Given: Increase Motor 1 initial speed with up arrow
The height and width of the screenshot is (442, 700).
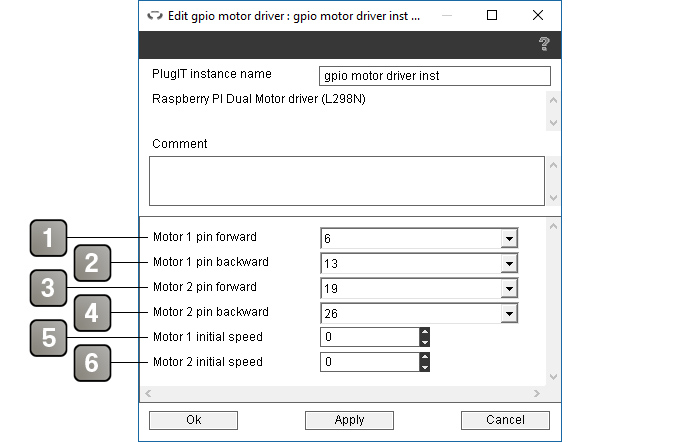Looking at the screenshot, I should pyautogui.click(x=425, y=332).
